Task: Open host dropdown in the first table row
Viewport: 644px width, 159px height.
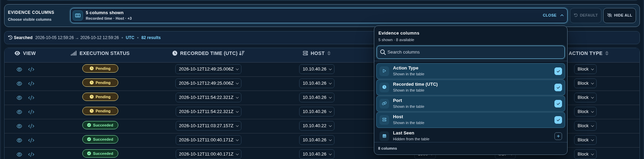Action: click(317, 69)
